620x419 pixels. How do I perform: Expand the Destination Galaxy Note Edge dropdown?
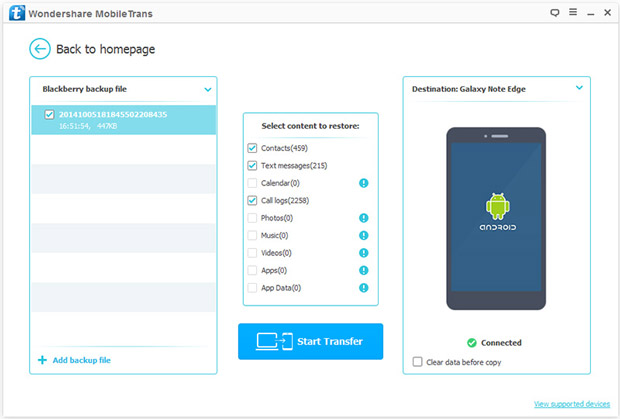[x=579, y=88]
